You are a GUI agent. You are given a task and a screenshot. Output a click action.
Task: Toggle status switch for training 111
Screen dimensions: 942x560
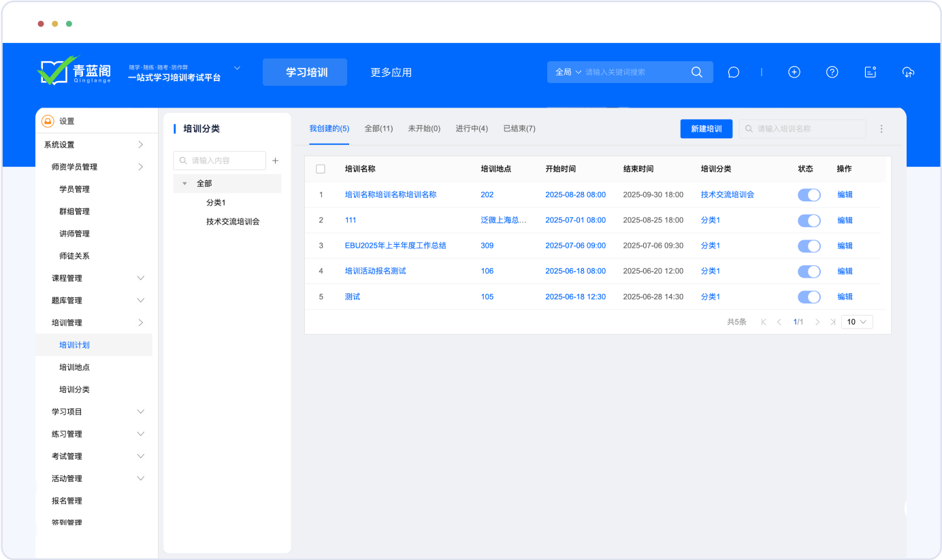click(x=809, y=220)
